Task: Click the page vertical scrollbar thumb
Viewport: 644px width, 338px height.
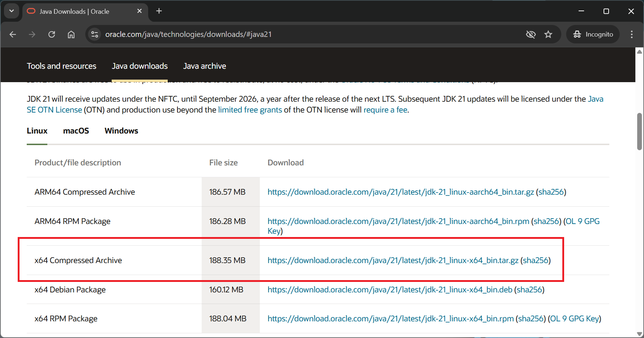Action: pyautogui.click(x=639, y=131)
